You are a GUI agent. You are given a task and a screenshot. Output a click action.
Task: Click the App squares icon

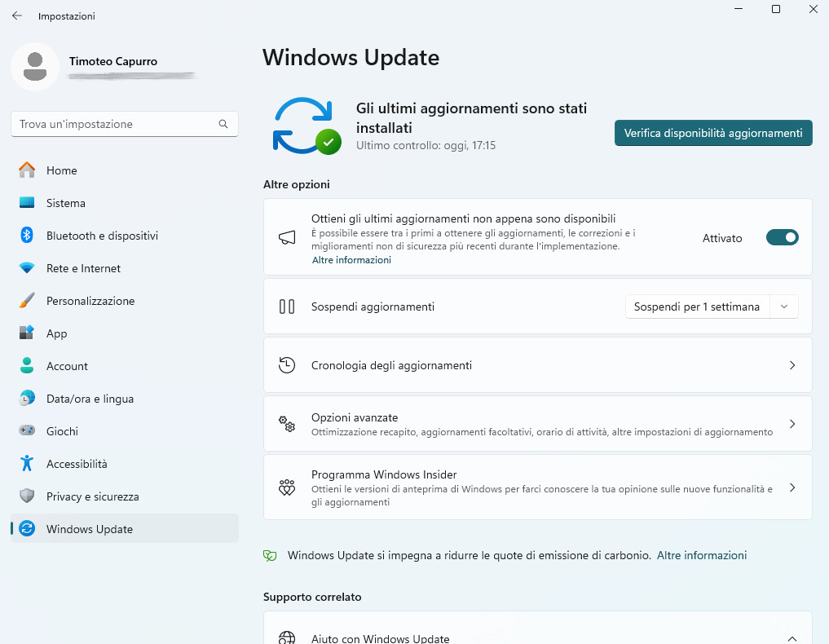click(27, 333)
